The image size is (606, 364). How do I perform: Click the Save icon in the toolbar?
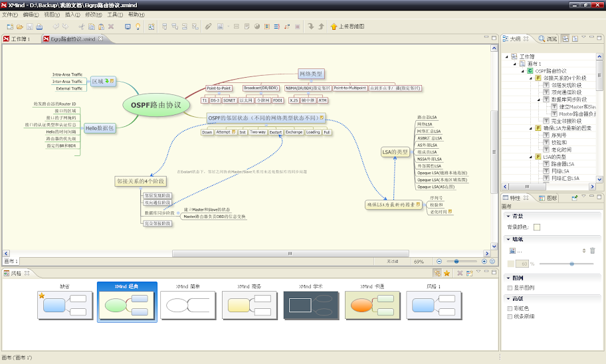(30, 27)
